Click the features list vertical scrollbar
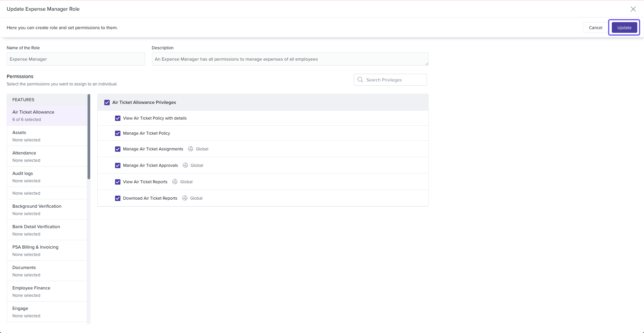Screen dimensions: 644x333 89,137
